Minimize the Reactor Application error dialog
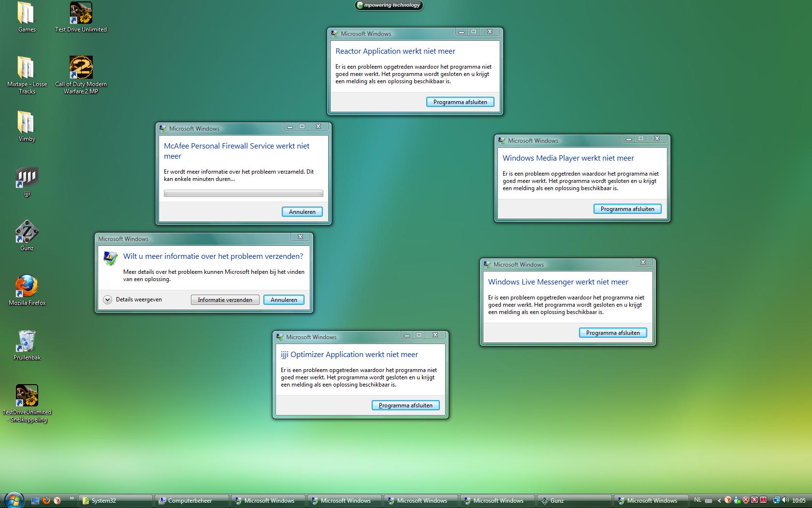 coord(462,32)
